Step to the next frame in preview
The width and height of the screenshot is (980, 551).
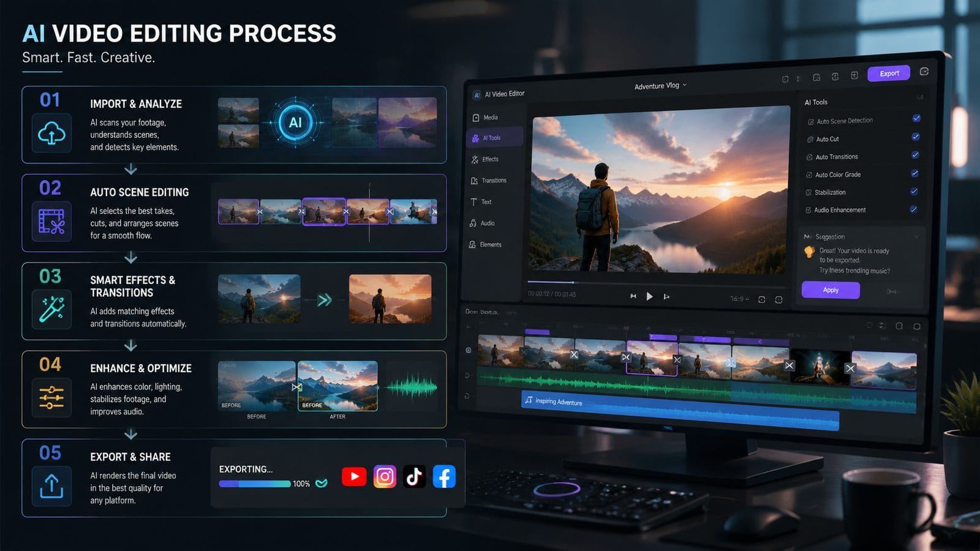[x=666, y=297]
